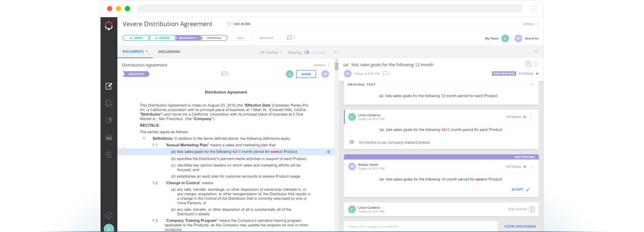Screen dimensions: 644x232
Task: Click the dollar value icon beside USD 45,000
Action: [x=229, y=24]
